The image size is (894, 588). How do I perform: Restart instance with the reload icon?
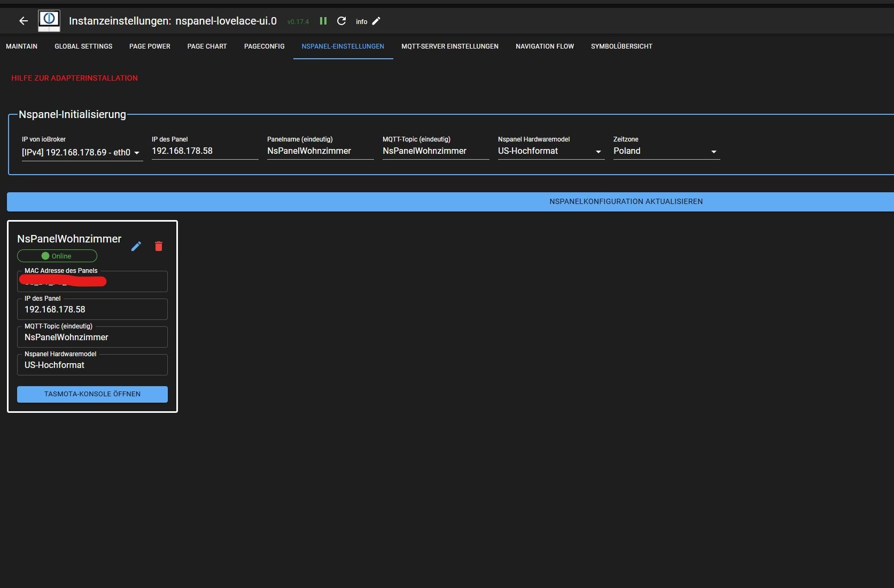click(341, 21)
